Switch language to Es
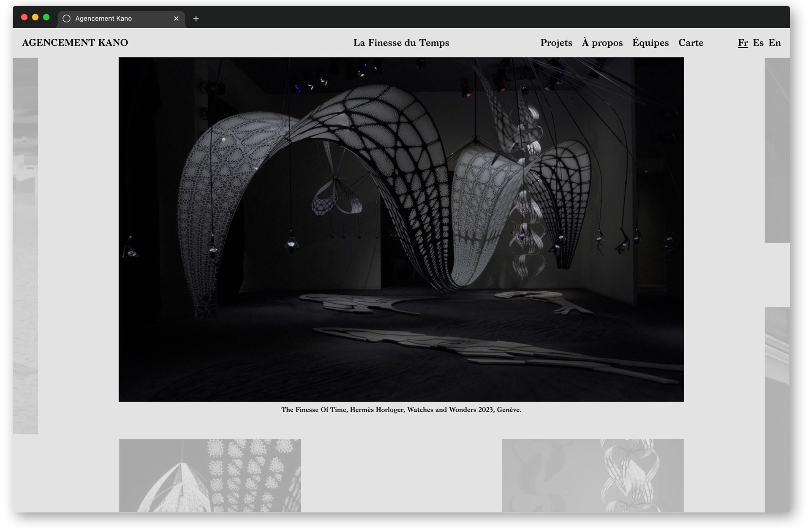The width and height of the screenshot is (811, 532). [x=758, y=43]
